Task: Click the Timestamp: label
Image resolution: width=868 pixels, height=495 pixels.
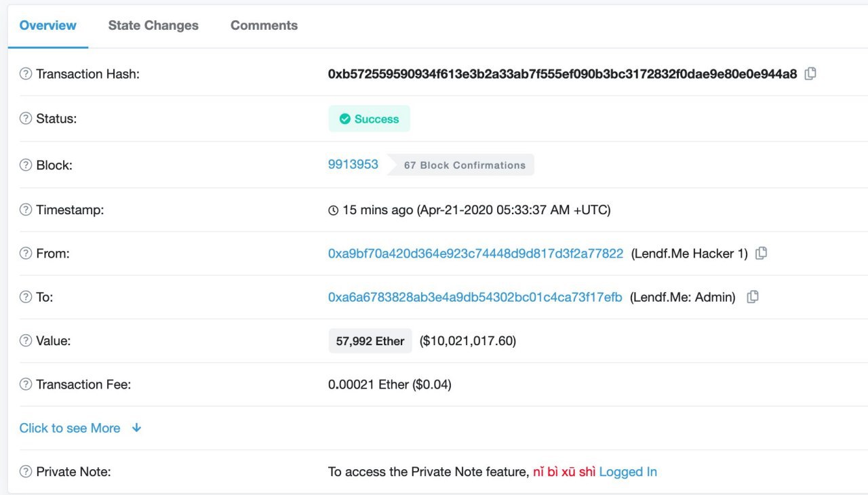Action: [x=70, y=210]
